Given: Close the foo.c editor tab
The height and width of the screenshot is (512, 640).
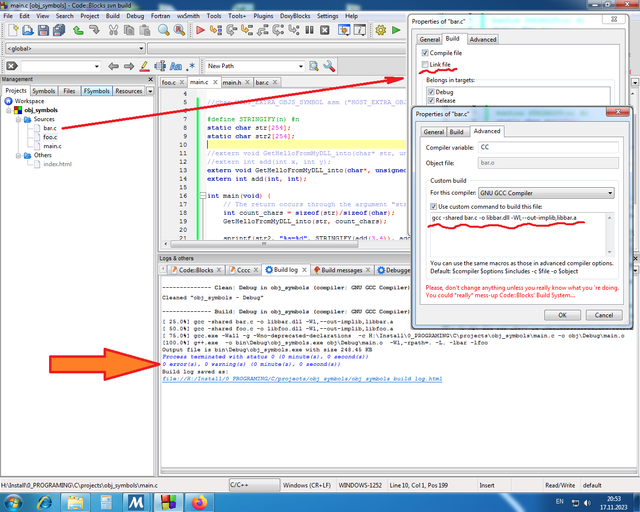Looking at the screenshot, I should pyautogui.click(x=182, y=82).
